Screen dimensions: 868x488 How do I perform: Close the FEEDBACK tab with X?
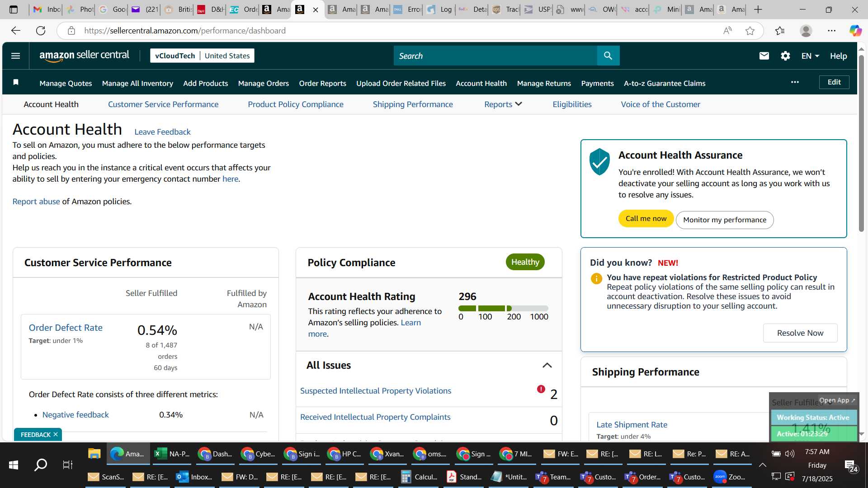(x=56, y=434)
